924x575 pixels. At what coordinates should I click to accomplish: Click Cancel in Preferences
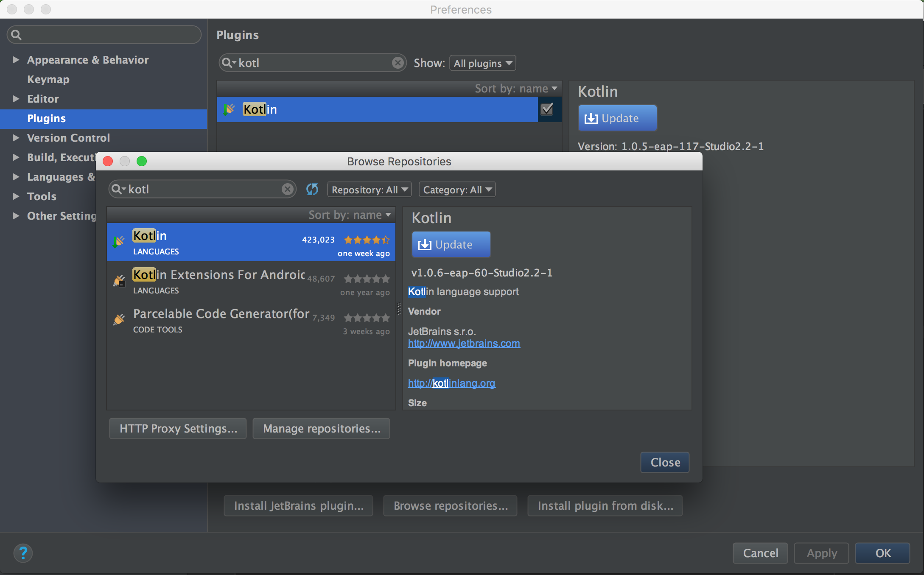(760, 553)
